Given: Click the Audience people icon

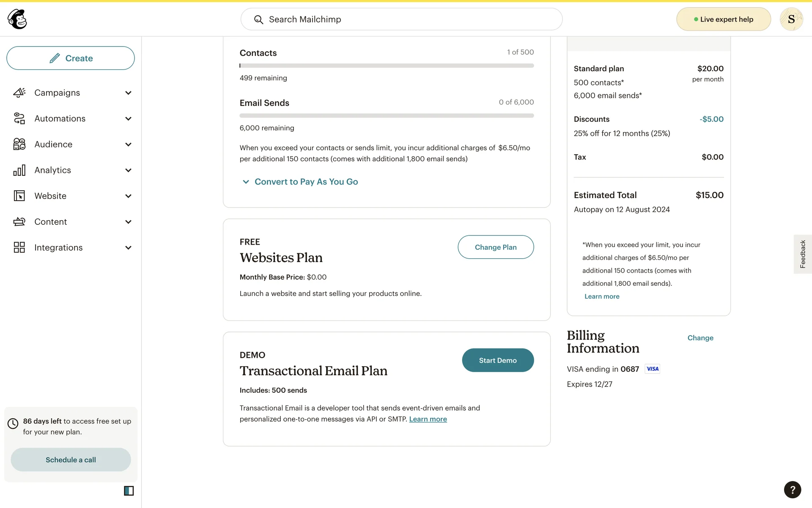Looking at the screenshot, I should pyautogui.click(x=19, y=144).
